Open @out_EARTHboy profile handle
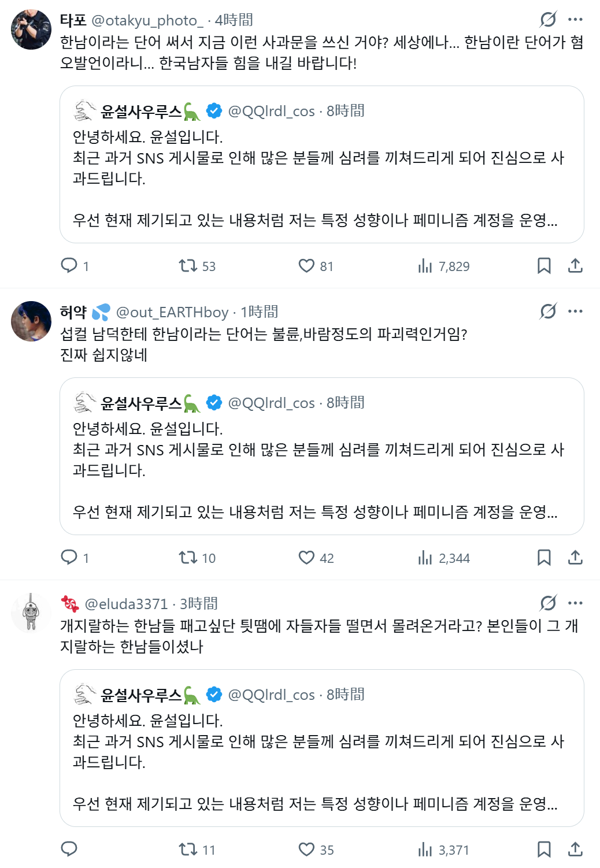600x868 pixels. click(x=172, y=313)
